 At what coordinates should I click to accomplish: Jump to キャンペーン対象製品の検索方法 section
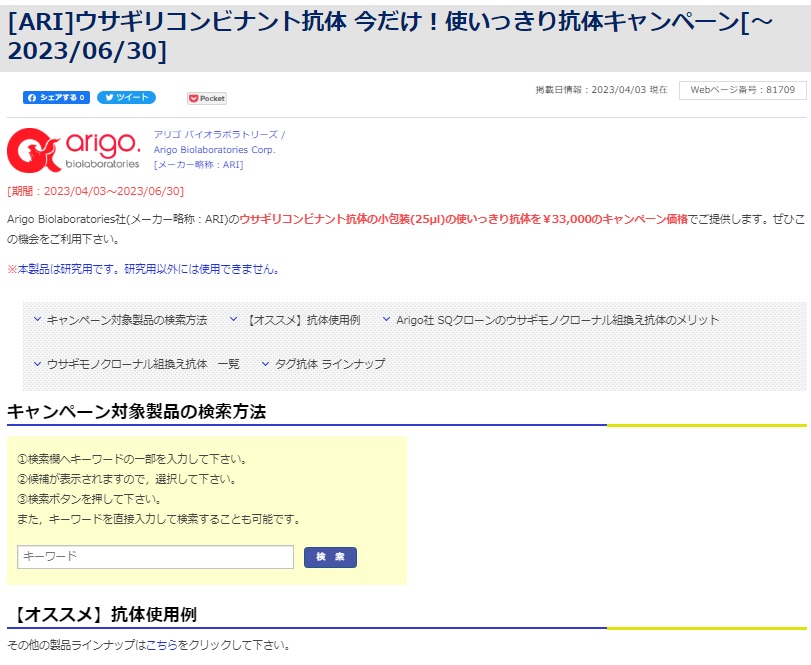[127, 320]
